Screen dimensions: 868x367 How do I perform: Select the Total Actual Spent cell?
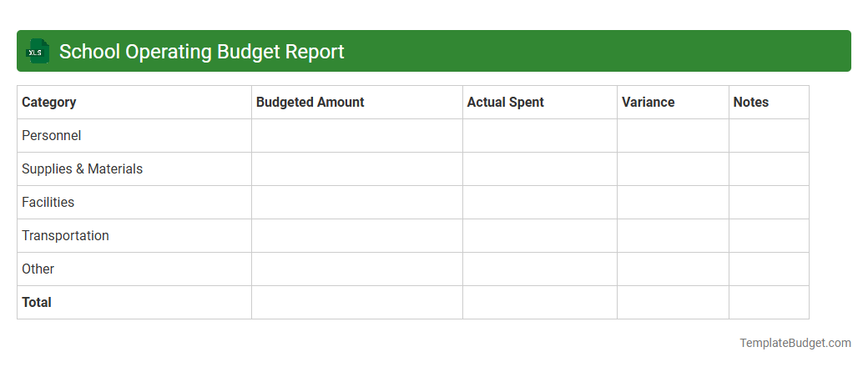pyautogui.click(x=540, y=302)
